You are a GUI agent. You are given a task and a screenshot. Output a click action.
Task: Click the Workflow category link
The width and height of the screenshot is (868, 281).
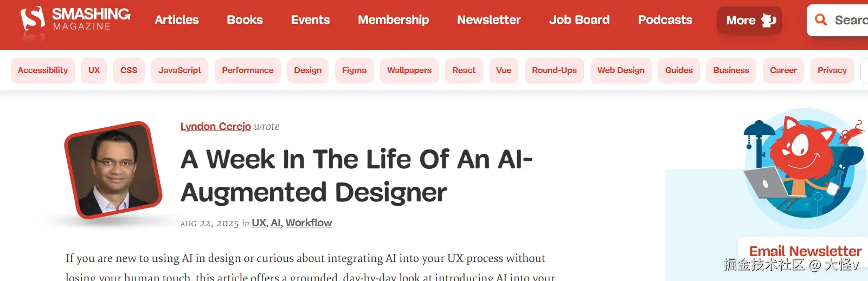[x=308, y=223]
